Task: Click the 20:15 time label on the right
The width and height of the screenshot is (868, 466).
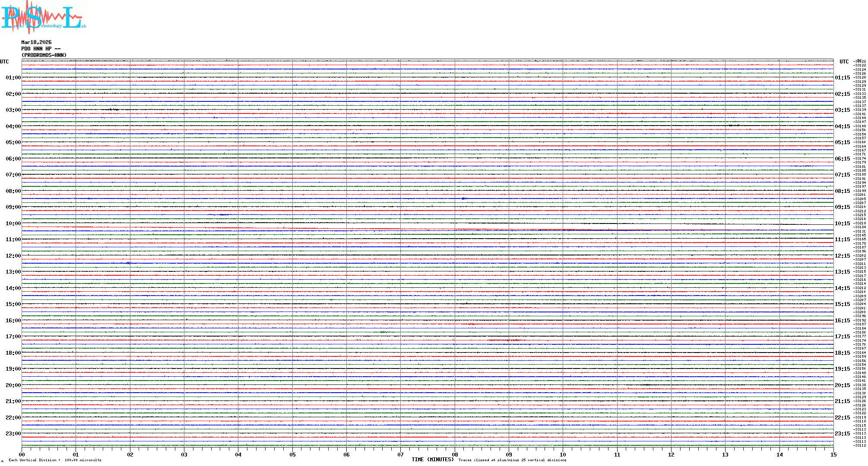Action: [x=842, y=385]
